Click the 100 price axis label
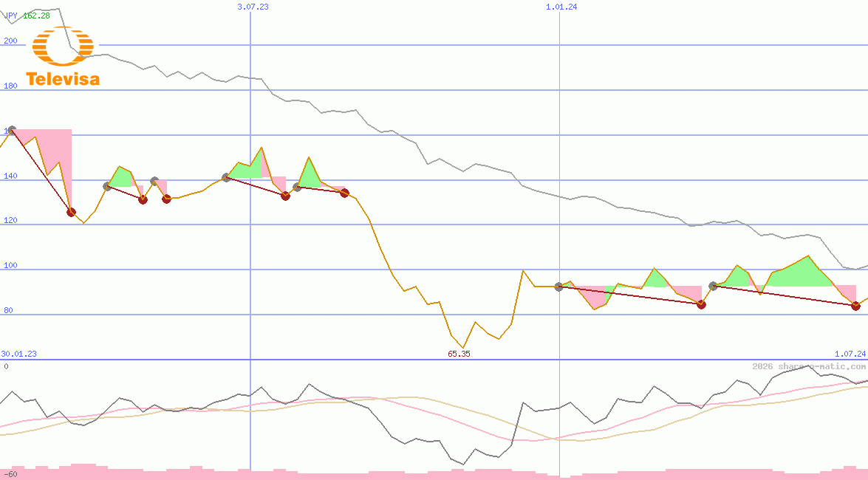The height and width of the screenshot is (480, 868). [10, 266]
